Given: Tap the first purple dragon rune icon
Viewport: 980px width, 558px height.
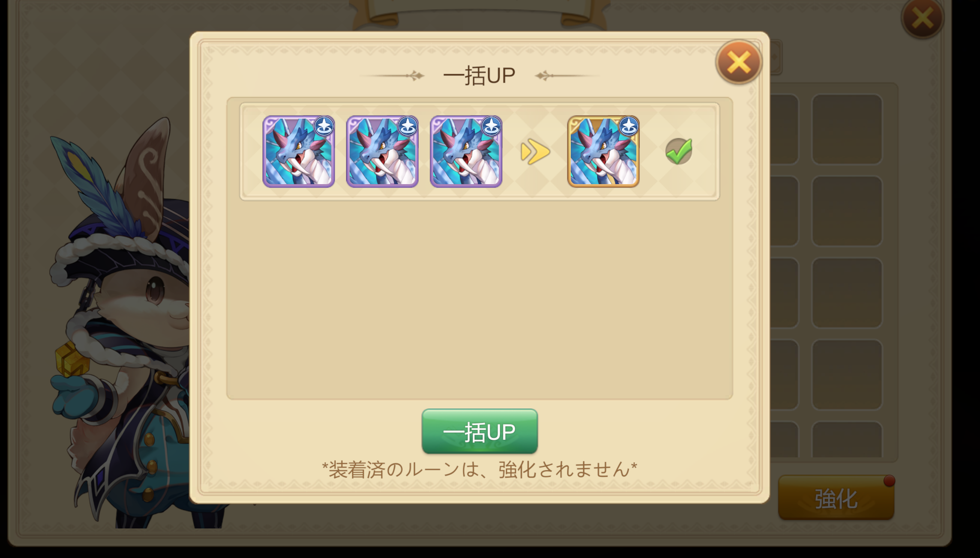Looking at the screenshot, I should [x=299, y=151].
